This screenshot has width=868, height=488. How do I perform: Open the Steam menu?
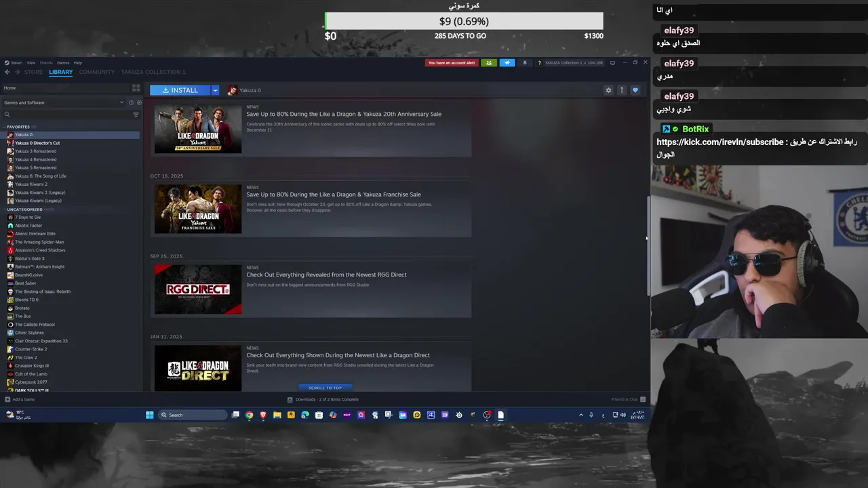pos(14,63)
